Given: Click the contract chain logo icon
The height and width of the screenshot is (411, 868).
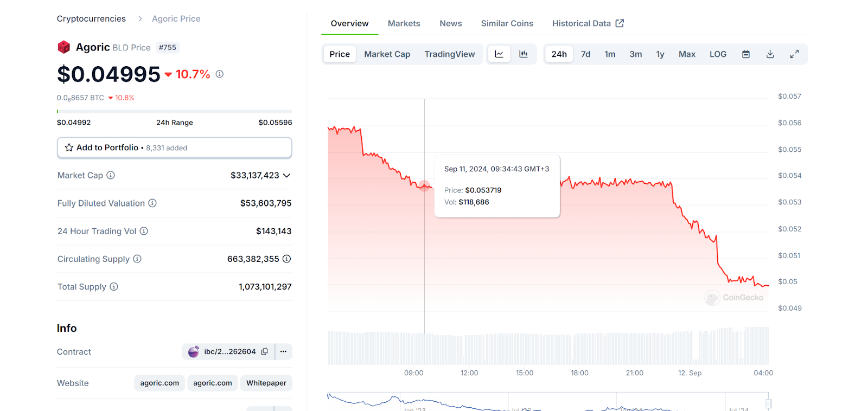Looking at the screenshot, I should tap(194, 352).
